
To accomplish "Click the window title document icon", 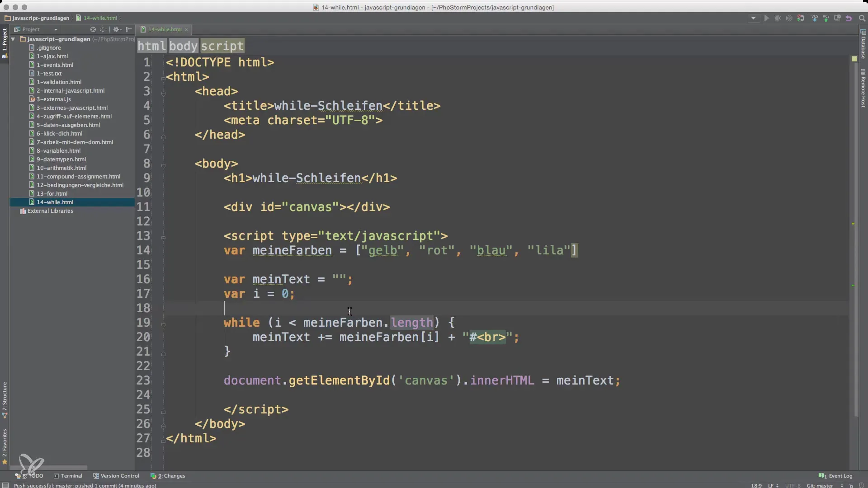I will click(316, 7).
